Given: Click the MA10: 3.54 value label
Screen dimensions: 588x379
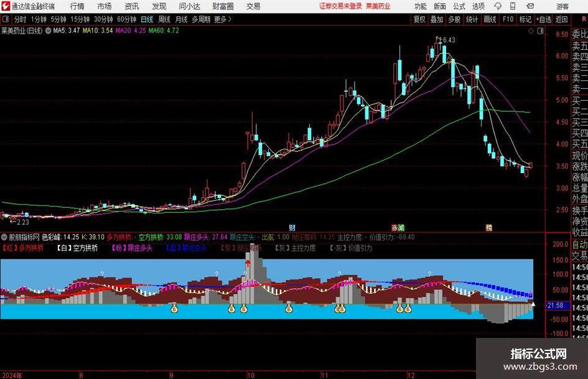Looking at the screenshot, I should (x=98, y=30).
